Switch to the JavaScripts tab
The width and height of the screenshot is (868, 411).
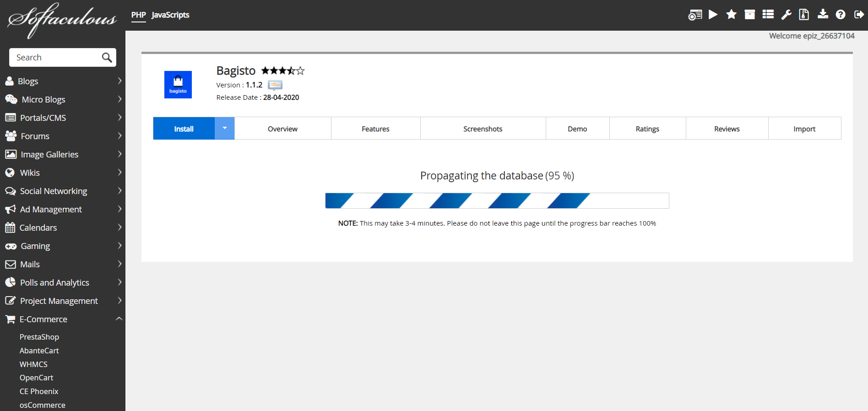click(x=170, y=15)
